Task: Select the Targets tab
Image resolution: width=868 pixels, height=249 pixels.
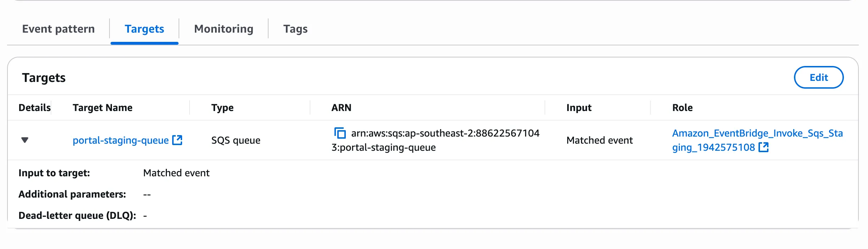Action: click(x=144, y=29)
